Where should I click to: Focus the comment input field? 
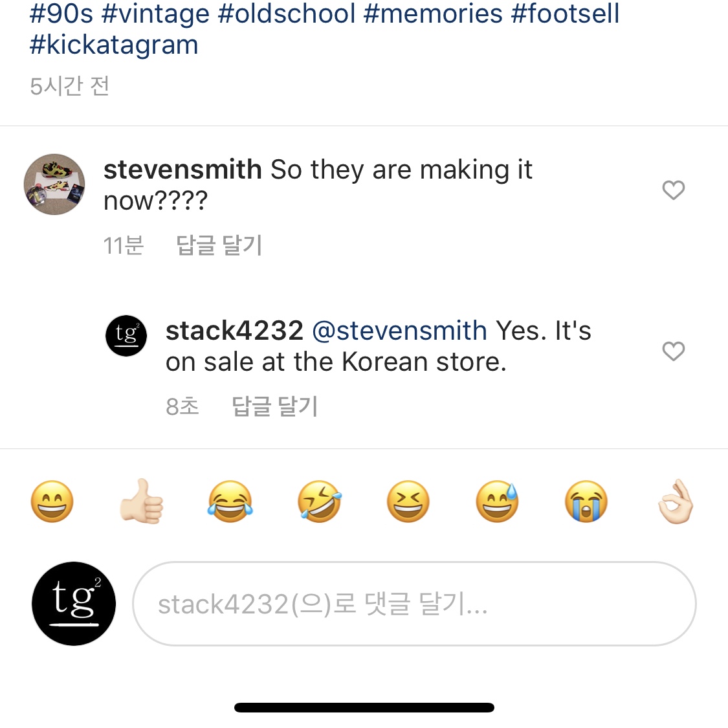coord(414,604)
